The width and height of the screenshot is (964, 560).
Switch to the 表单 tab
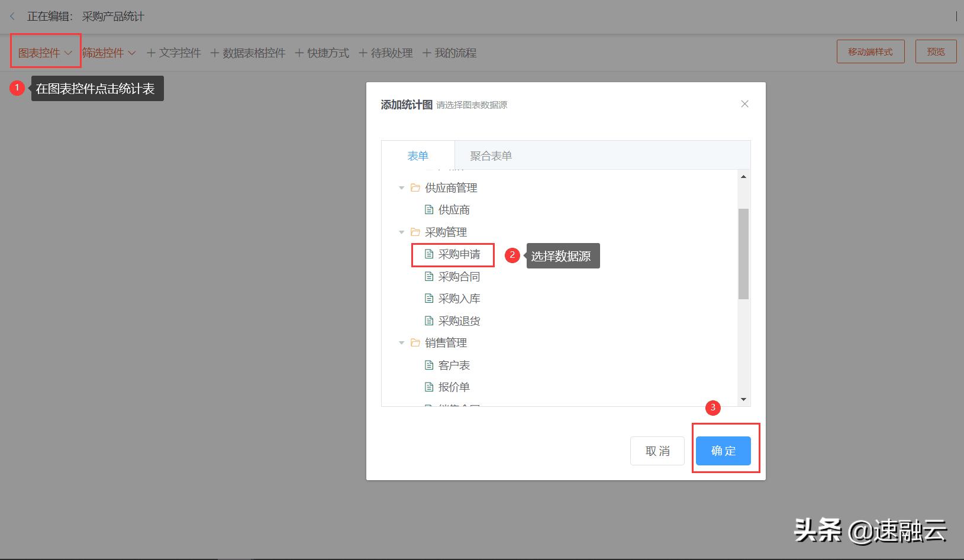[418, 156]
